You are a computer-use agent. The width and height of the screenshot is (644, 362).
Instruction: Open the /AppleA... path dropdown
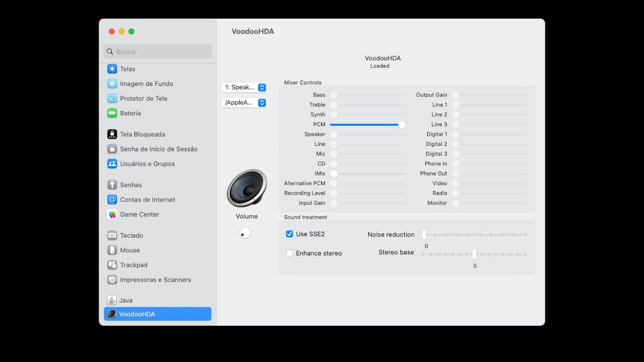click(x=244, y=103)
